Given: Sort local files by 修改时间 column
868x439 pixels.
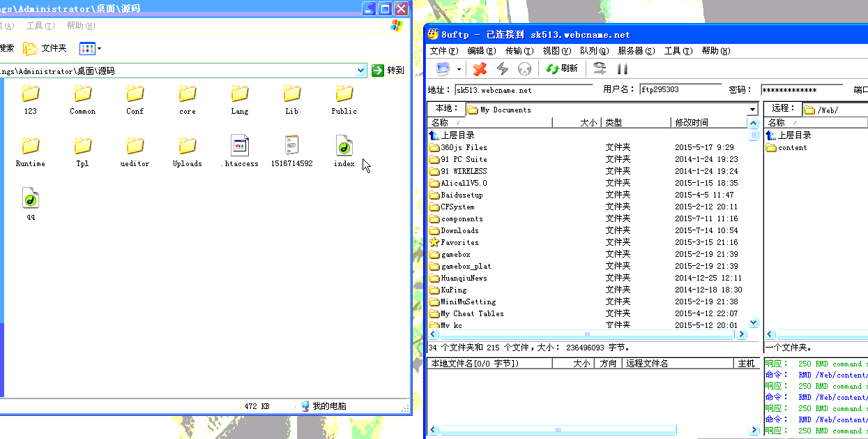Looking at the screenshot, I should pos(709,122).
